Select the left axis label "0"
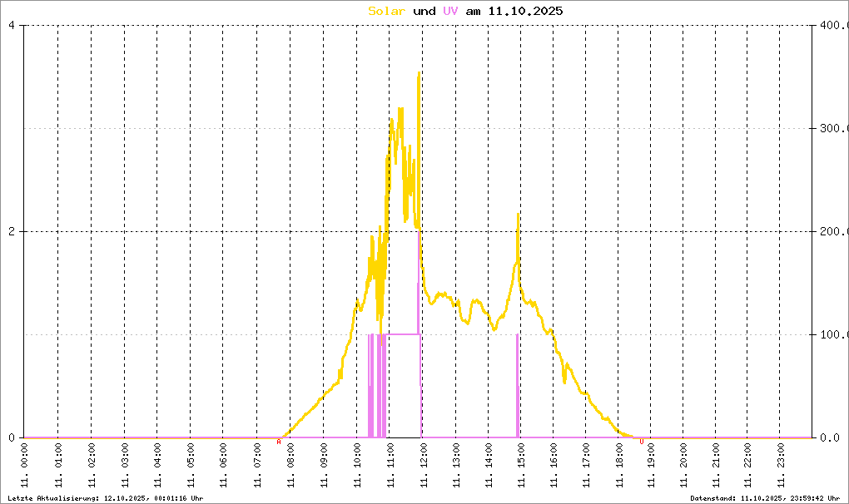 [x=12, y=437]
